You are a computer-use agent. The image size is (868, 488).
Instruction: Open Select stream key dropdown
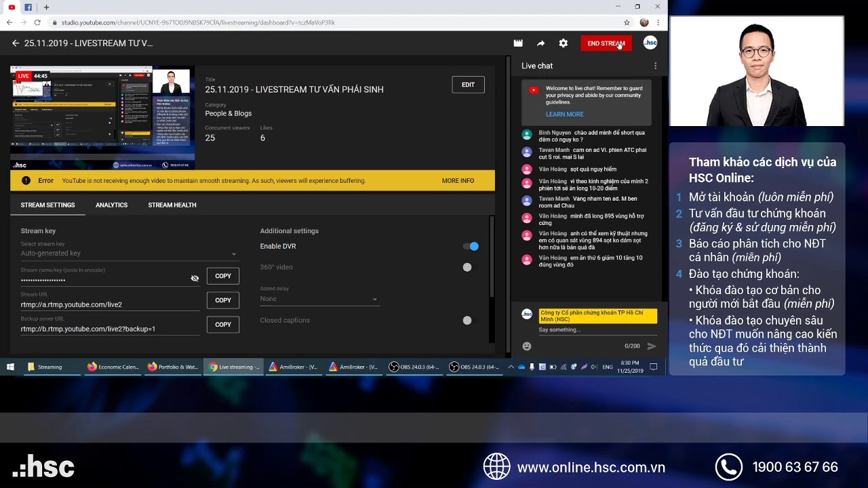click(x=130, y=253)
